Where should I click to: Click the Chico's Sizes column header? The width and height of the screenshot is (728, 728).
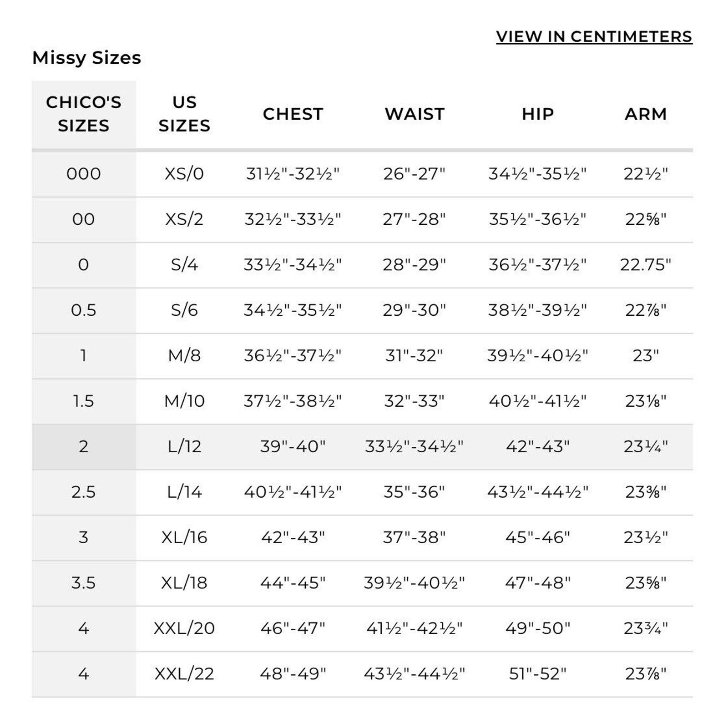click(x=84, y=114)
